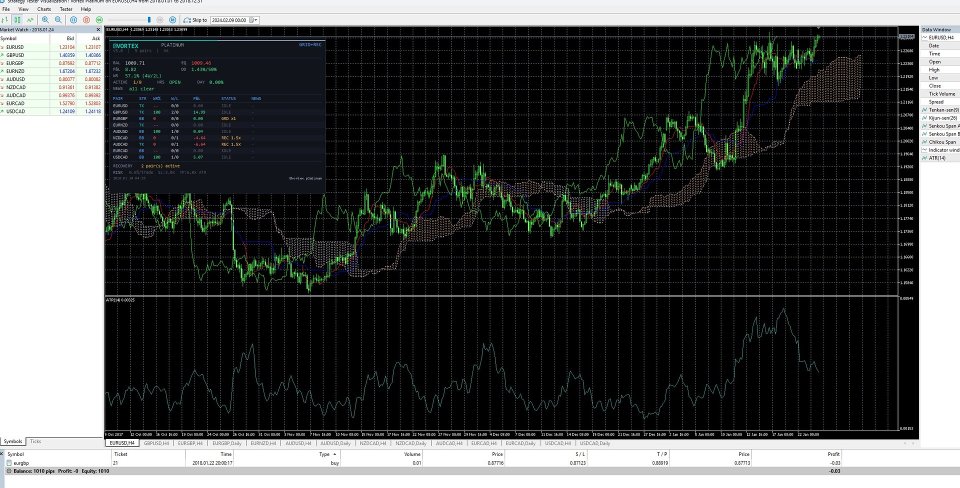Select AUDCAD in Market Watch

pyautogui.click(x=51, y=95)
